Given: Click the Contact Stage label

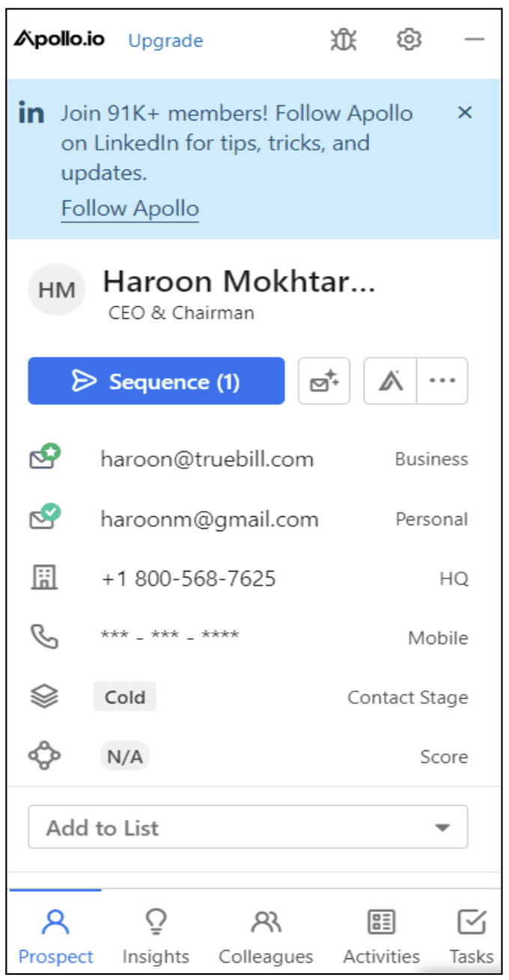Looking at the screenshot, I should coord(408,697).
